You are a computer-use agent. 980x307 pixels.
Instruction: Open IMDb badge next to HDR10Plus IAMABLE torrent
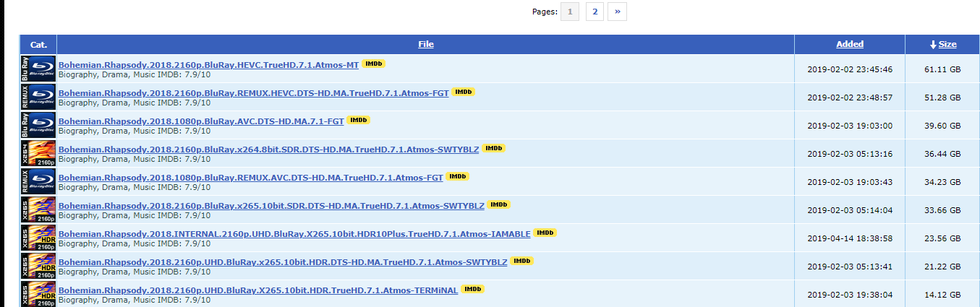coord(545,233)
